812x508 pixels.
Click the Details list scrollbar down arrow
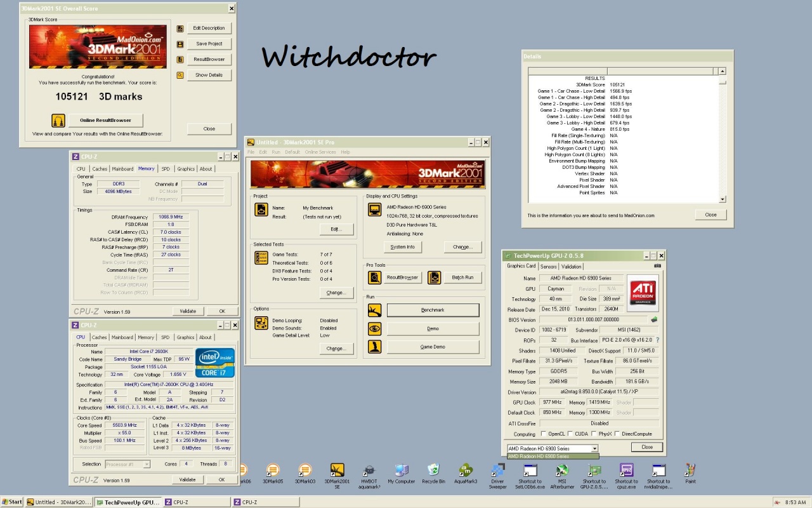pyautogui.click(x=722, y=199)
